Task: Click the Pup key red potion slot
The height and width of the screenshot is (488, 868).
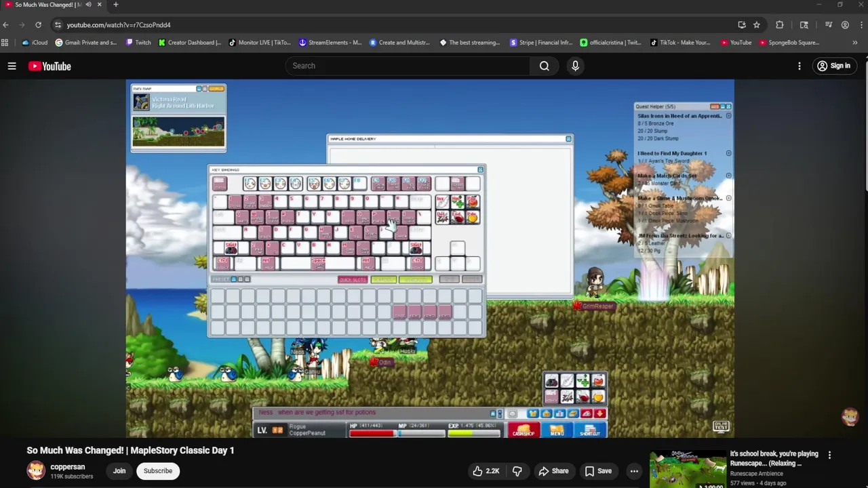Action: click(473, 201)
